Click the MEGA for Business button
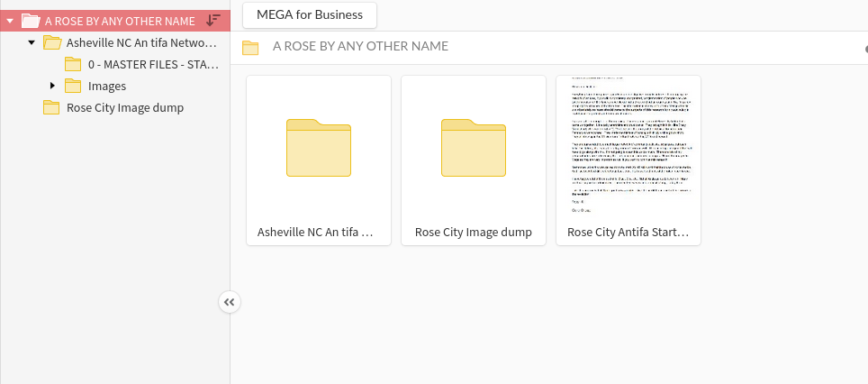The image size is (868, 384). (310, 15)
